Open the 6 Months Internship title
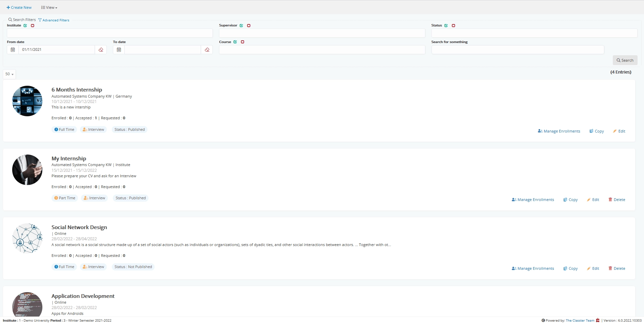The width and height of the screenshot is (644, 324). pos(77,90)
